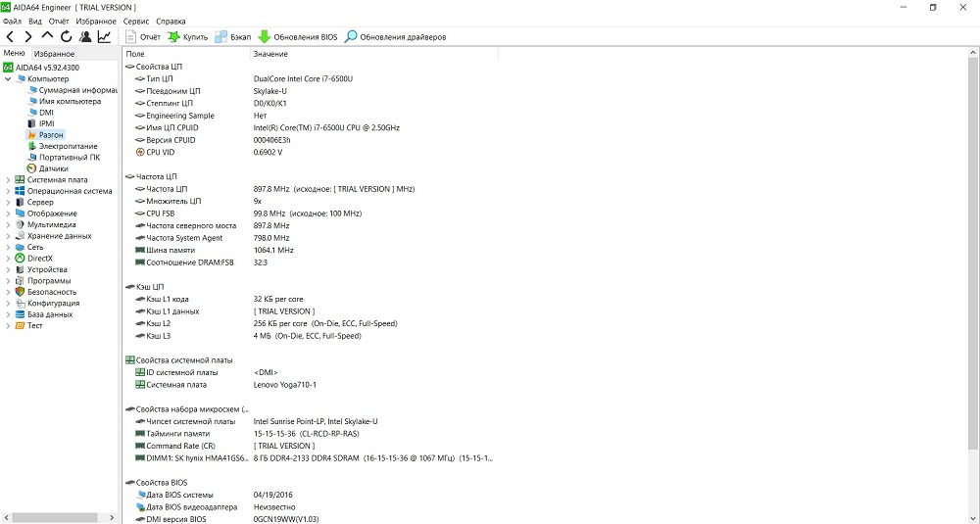Click the Купить buy toolbar button

[x=187, y=37]
